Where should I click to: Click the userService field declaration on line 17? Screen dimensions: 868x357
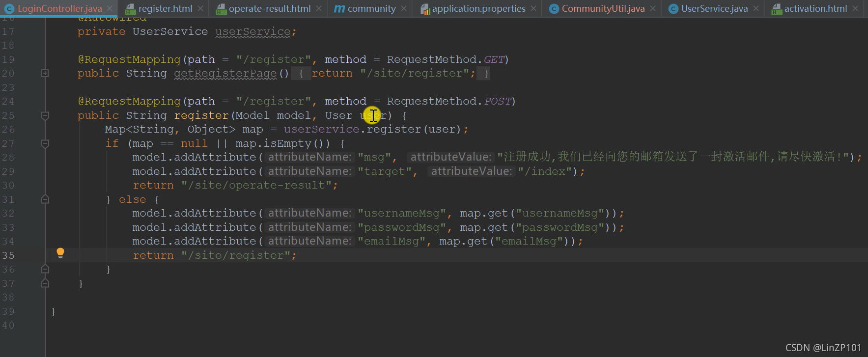252,31
